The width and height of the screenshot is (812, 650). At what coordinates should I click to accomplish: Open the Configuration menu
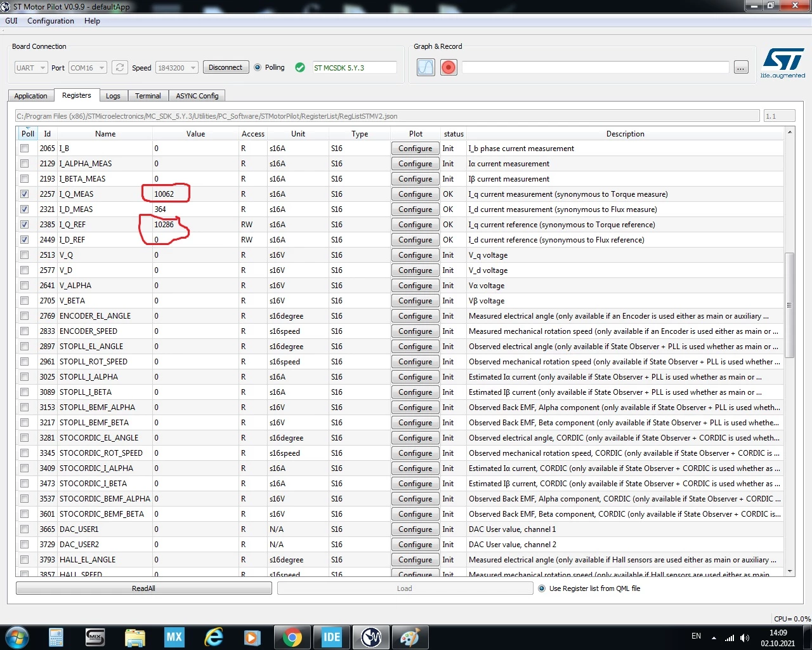(x=51, y=21)
